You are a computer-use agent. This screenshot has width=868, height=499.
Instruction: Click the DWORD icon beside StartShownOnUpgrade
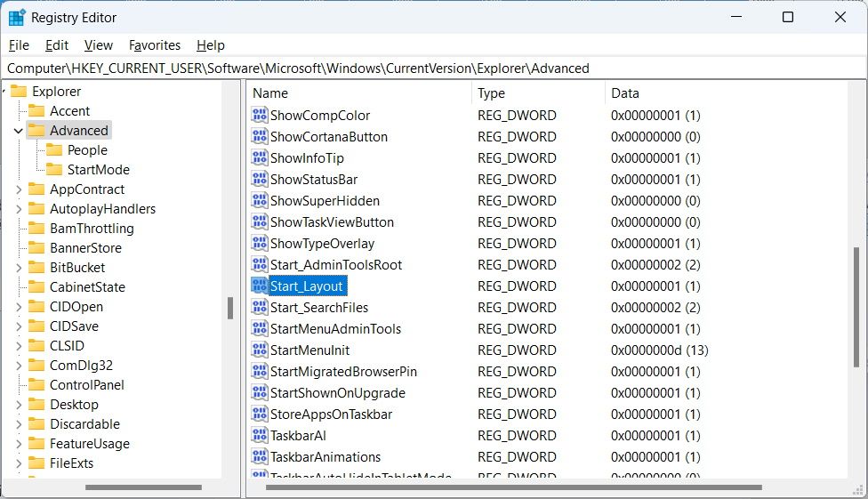point(259,392)
